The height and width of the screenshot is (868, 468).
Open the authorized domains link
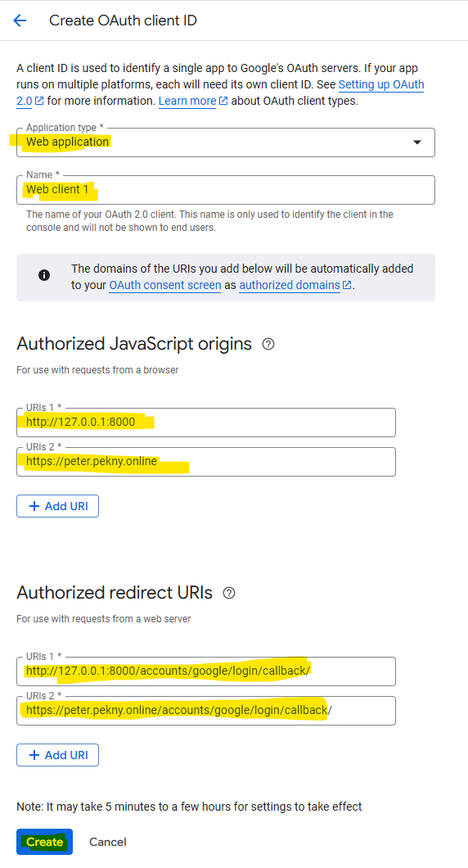290,285
